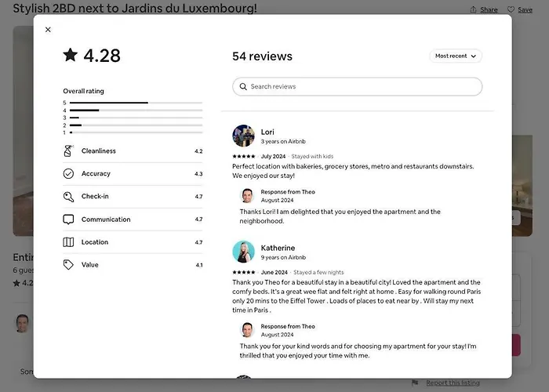Open the Most recent sort dropdown
The width and height of the screenshot is (549, 392).
coord(456,56)
